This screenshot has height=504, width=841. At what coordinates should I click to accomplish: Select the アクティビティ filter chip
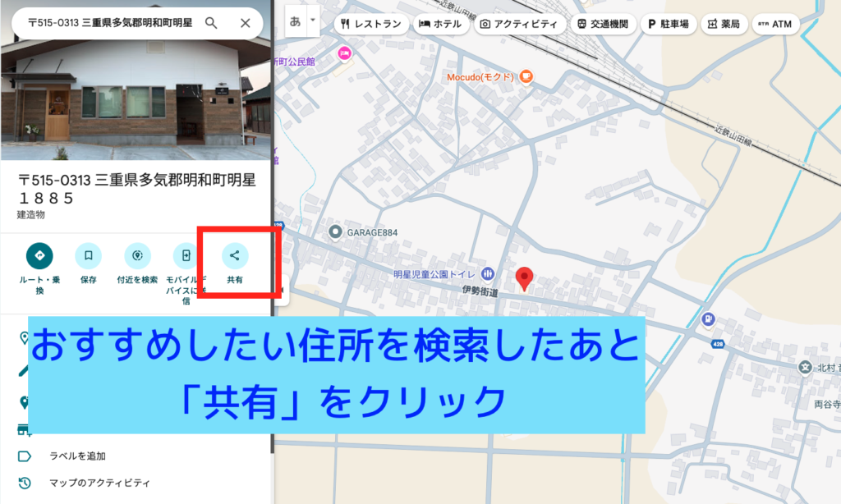(x=518, y=24)
